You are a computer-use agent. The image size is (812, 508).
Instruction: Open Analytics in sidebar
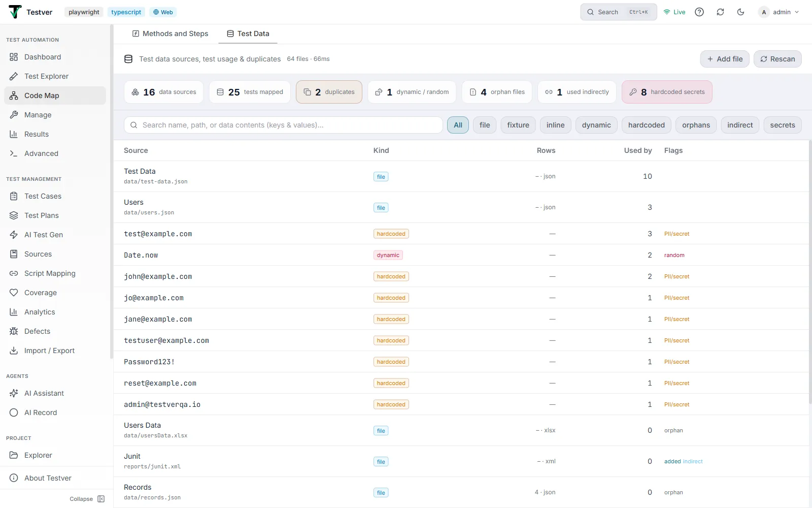tap(55, 312)
